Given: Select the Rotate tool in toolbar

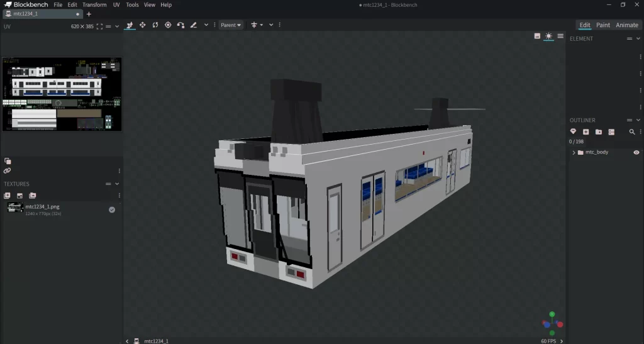Looking at the screenshot, I should pyautogui.click(x=155, y=25).
